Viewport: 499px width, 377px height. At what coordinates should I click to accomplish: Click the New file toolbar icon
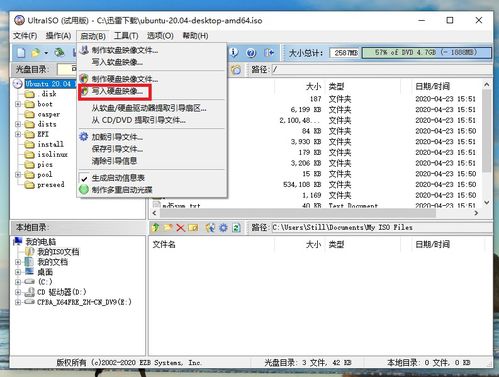click(21, 53)
